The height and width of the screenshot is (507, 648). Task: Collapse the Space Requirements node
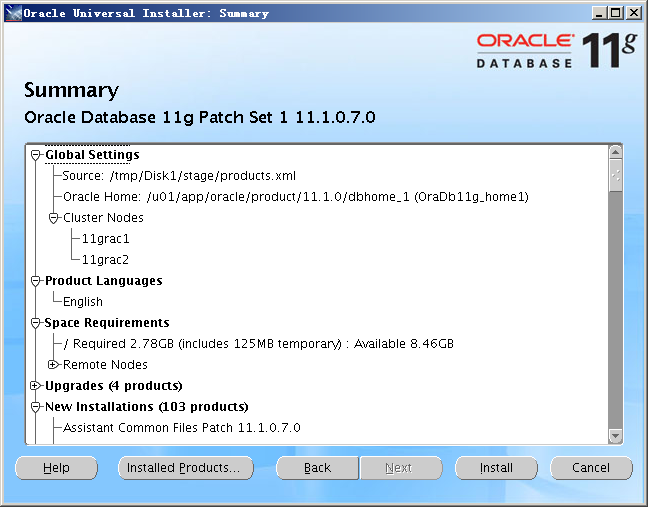coord(36,323)
